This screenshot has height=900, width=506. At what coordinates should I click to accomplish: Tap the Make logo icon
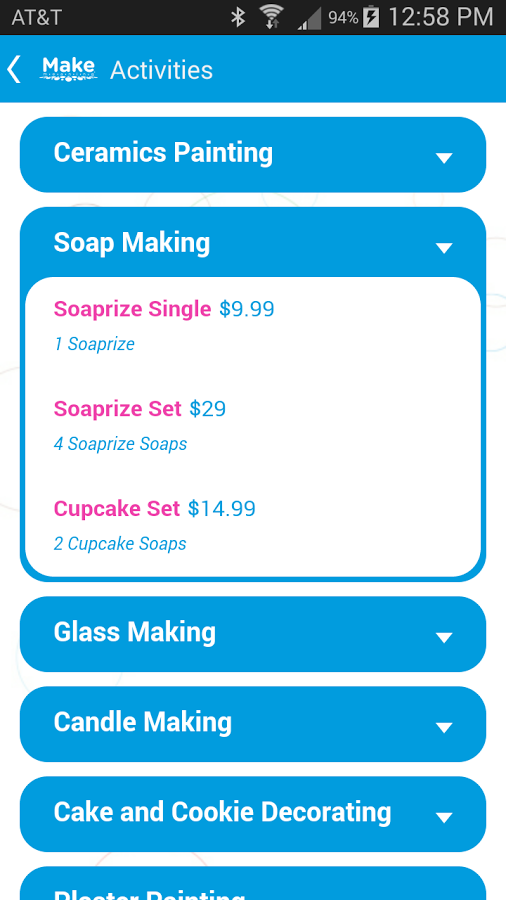(x=69, y=70)
